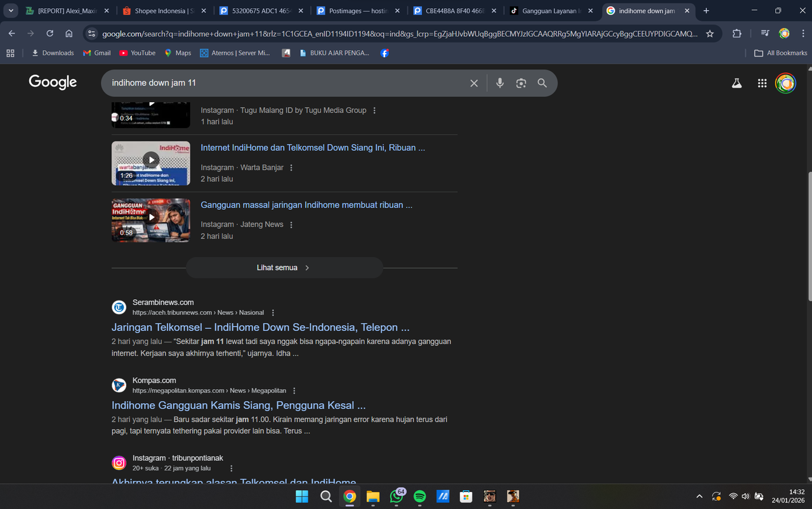The width and height of the screenshot is (812, 509).
Task: Open Gangguan massal jaringan Indihome video link
Action: tap(306, 205)
